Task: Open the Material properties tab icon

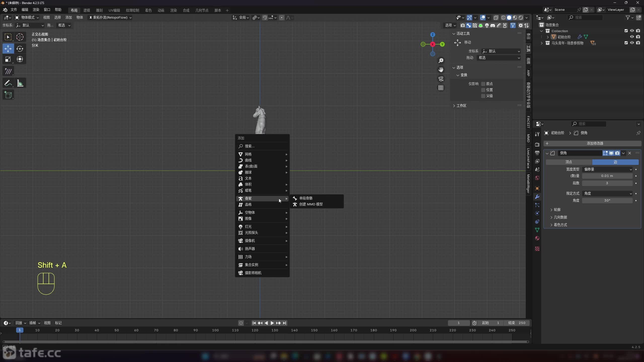Action: [x=537, y=238]
